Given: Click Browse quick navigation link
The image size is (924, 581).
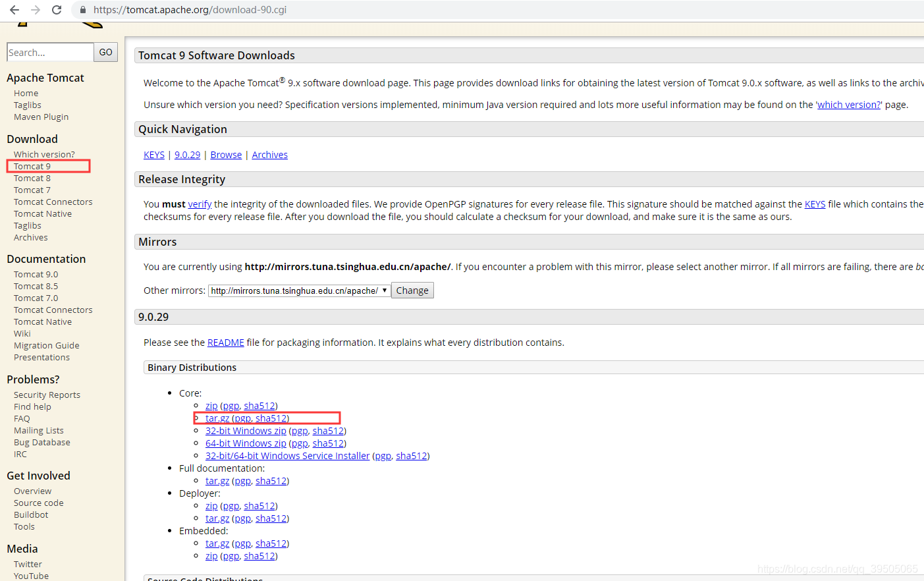Looking at the screenshot, I should point(226,155).
